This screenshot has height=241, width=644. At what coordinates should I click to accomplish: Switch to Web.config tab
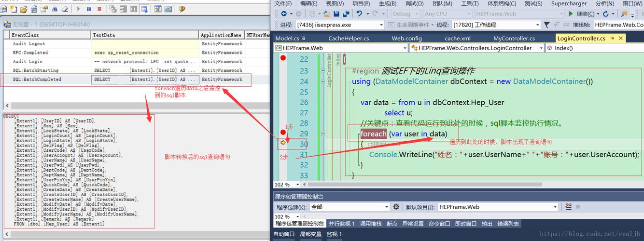point(406,39)
